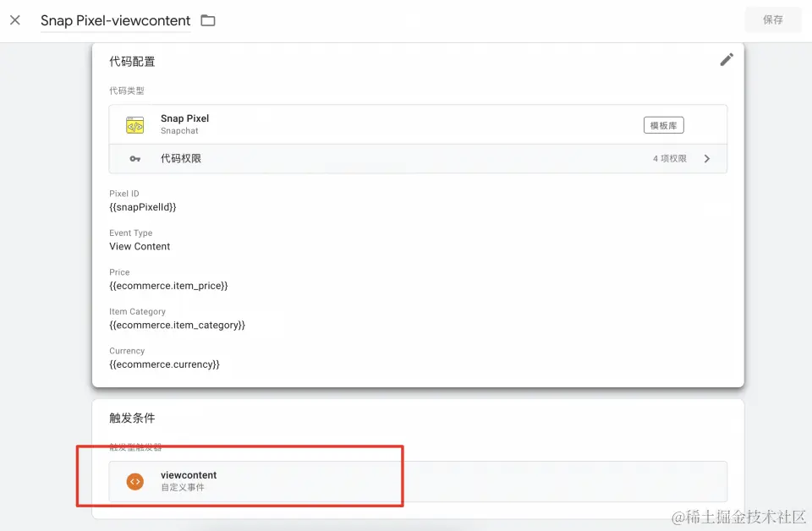The height and width of the screenshot is (531, 812).
Task: Click the Pixel ID field label
Action: tap(124, 194)
